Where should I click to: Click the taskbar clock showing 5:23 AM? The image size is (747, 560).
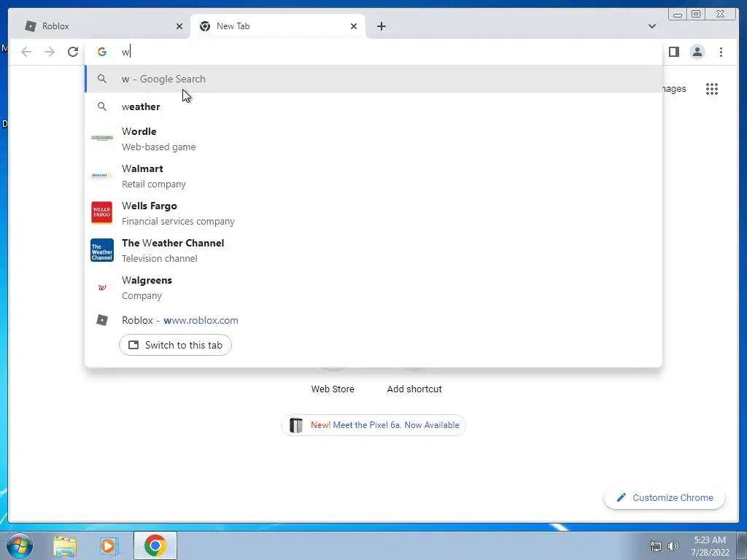pyautogui.click(x=710, y=546)
